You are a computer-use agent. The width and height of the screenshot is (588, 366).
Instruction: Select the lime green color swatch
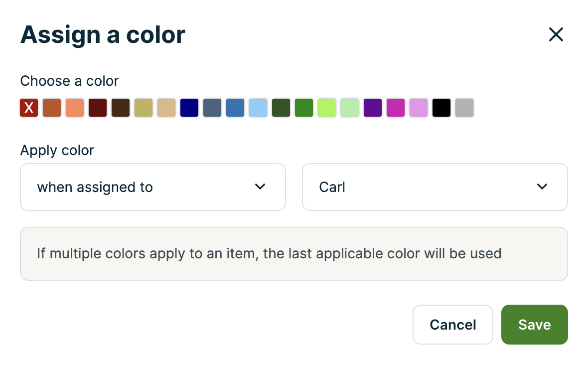[326, 107]
